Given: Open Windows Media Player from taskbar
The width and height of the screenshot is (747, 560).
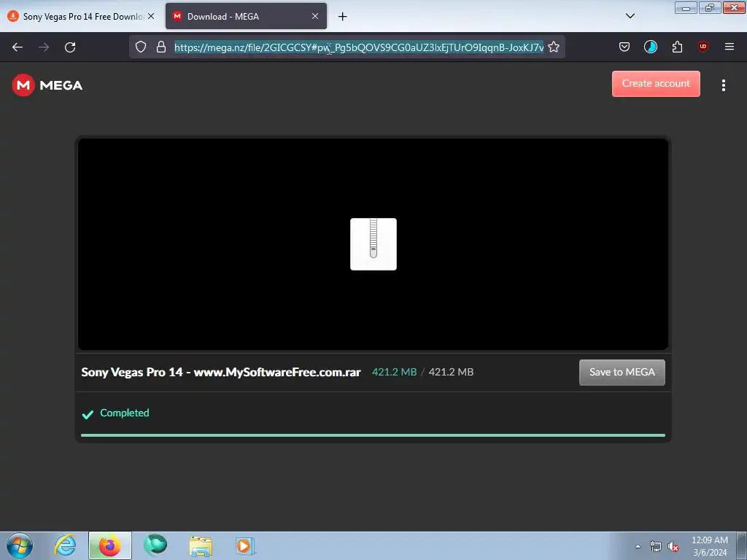Looking at the screenshot, I should [245, 545].
